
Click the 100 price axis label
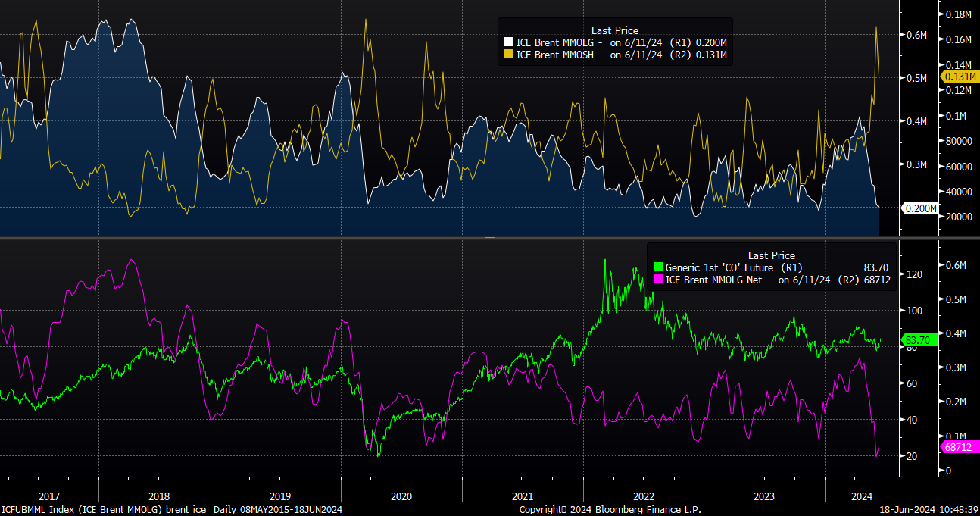914,311
